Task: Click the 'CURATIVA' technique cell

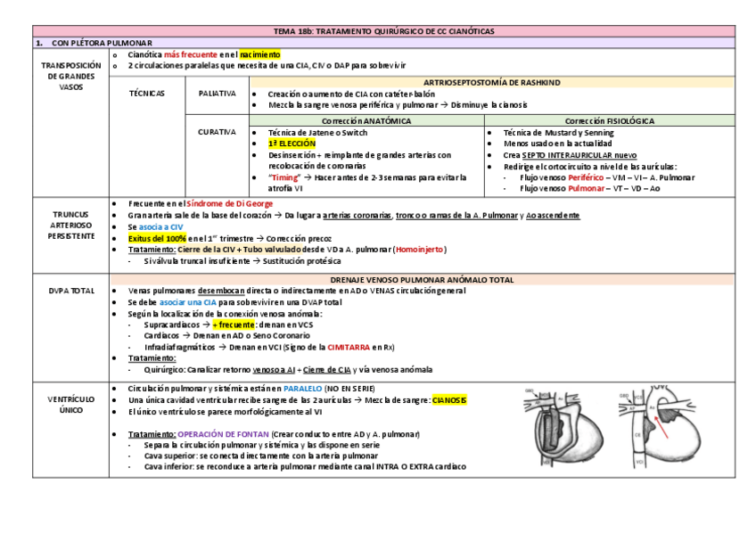Action: 218,132
